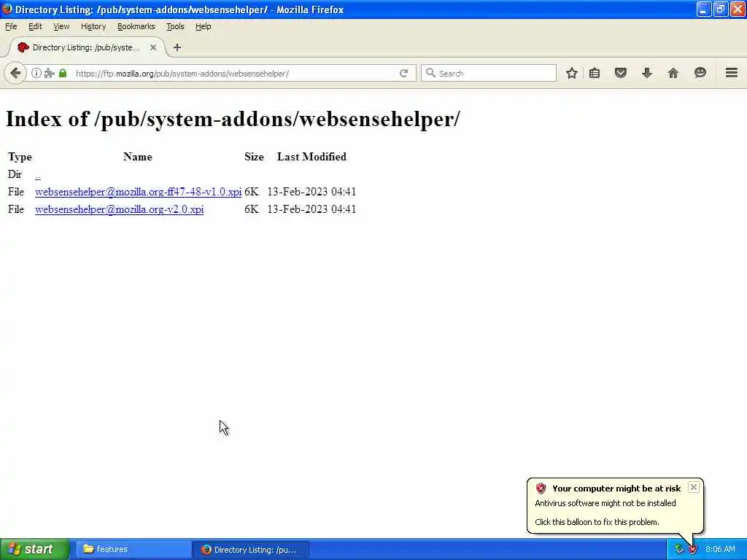Click 'Antivirus software might not be installed' text

coord(605,503)
